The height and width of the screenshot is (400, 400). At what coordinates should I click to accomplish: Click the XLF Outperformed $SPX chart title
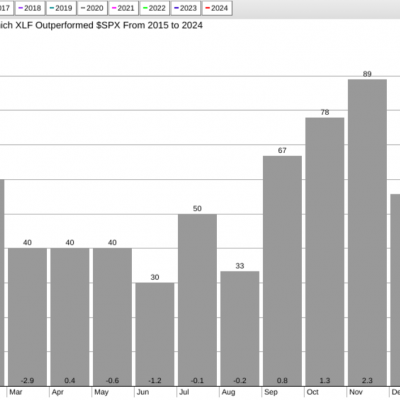coord(101,26)
